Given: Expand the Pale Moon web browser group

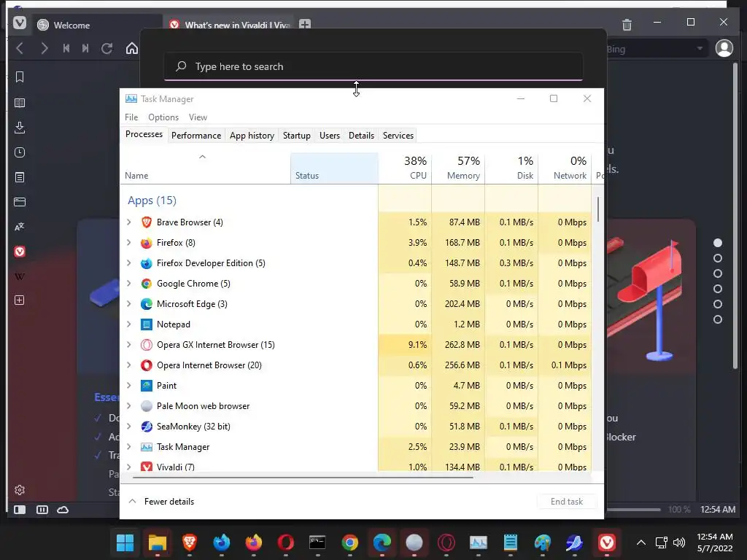Looking at the screenshot, I should pyautogui.click(x=129, y=405).
